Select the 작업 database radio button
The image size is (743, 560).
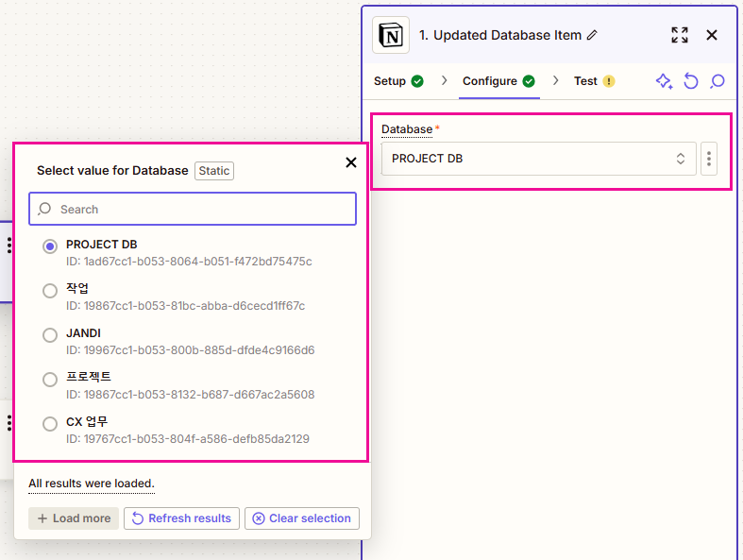coord(50,291)
